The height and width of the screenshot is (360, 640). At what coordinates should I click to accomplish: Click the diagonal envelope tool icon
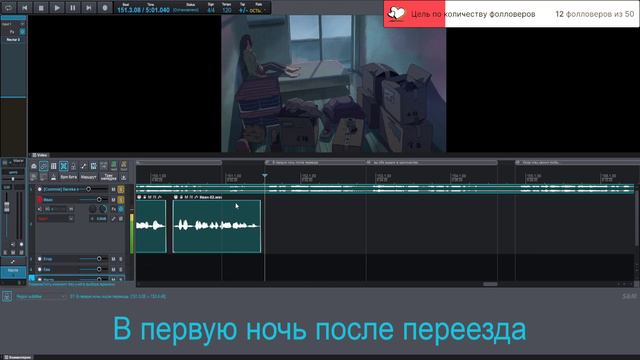pos(84,166)
